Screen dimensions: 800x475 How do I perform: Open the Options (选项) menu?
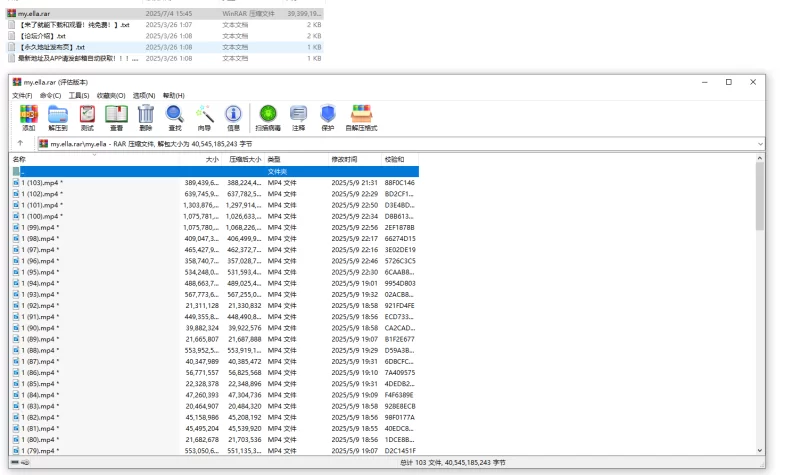pyautogui.click(x=144, y=95)
